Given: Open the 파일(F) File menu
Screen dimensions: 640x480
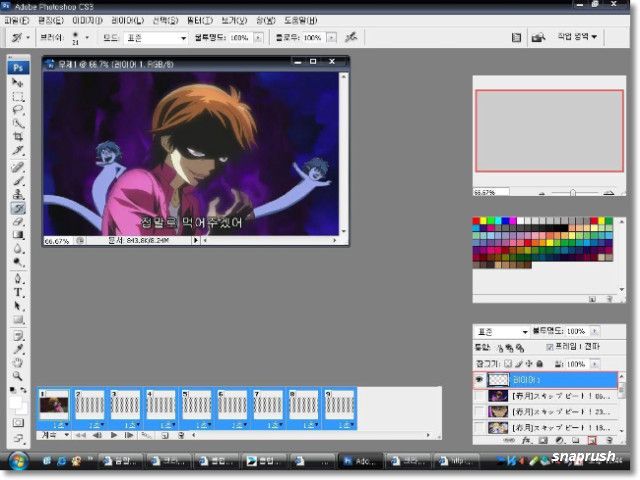Looking at the screenshot, I should pyautogui.click(x=17, y=20).
